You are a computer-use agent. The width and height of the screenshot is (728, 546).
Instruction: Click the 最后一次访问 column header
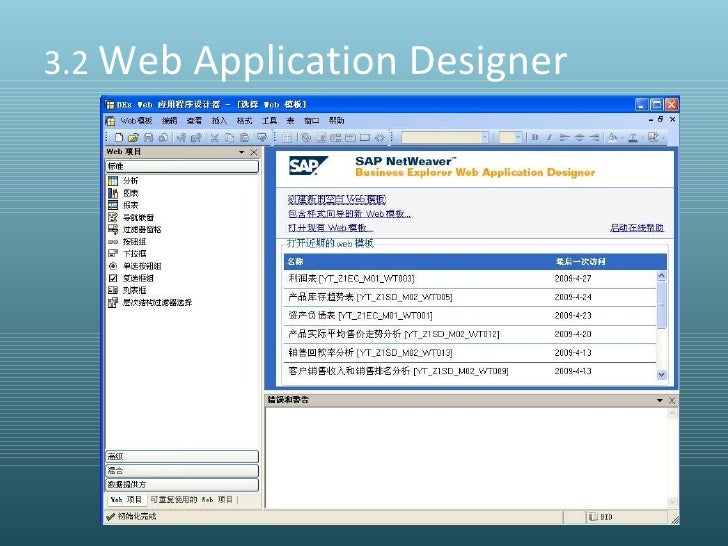coord(580,262)
